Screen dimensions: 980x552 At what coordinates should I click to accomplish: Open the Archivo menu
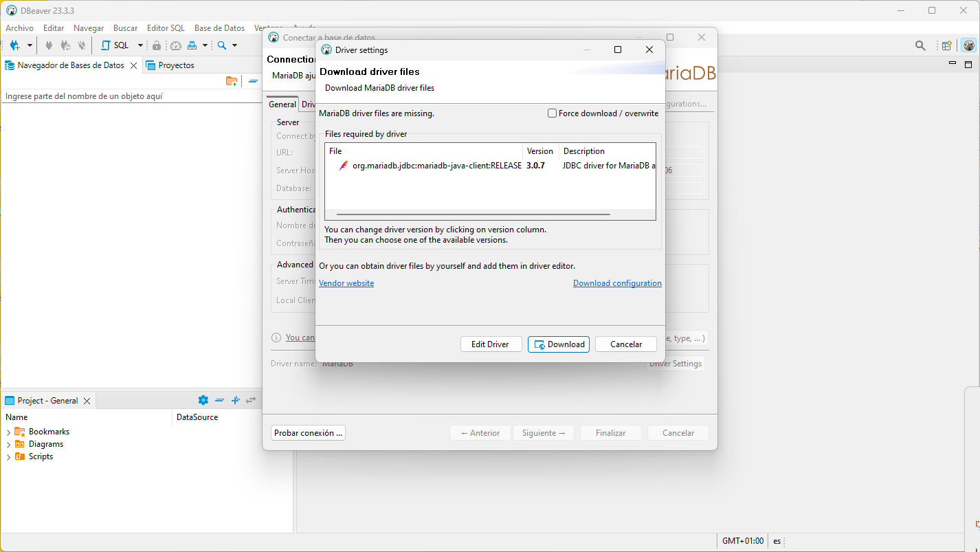click(19, 28)
